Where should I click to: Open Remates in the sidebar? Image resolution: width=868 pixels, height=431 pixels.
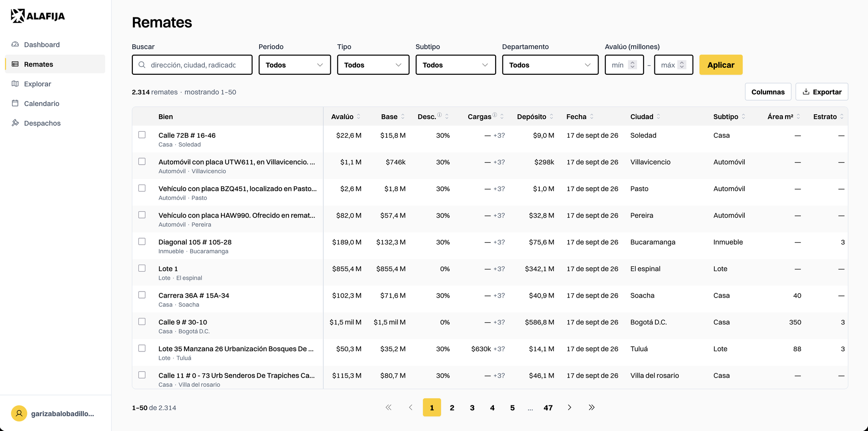55,64
